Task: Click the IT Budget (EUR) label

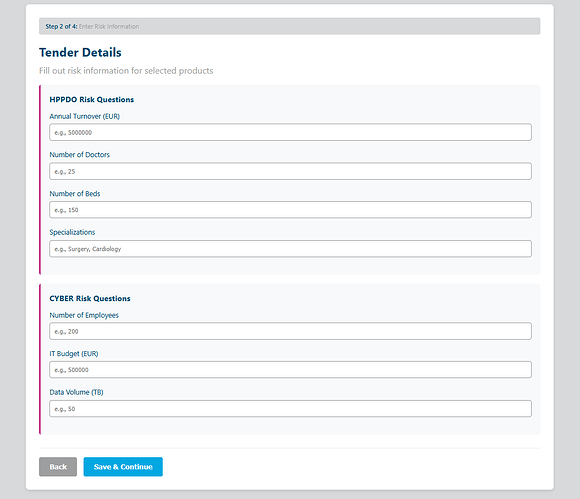Action: coord(74,354)
